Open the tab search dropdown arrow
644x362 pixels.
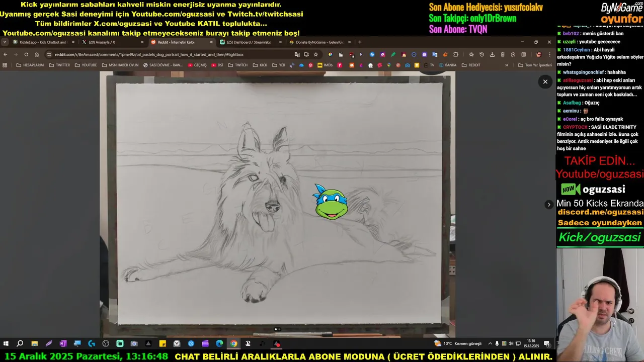(x=5, y=42)
